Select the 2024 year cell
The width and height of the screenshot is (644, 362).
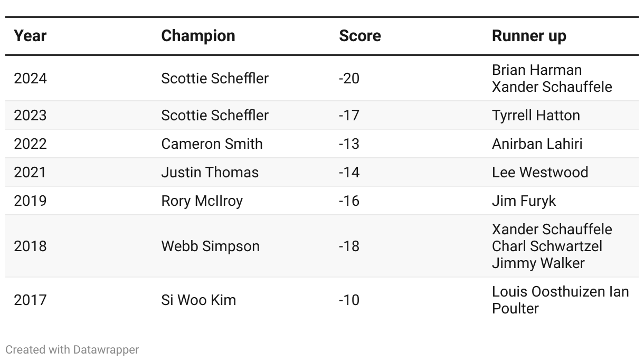30,79
